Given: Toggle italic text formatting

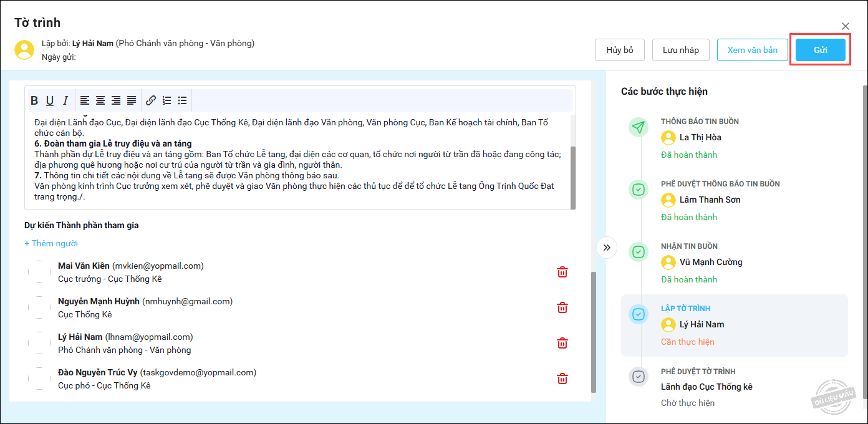Looking at the screenshot, I should (65, 100).
